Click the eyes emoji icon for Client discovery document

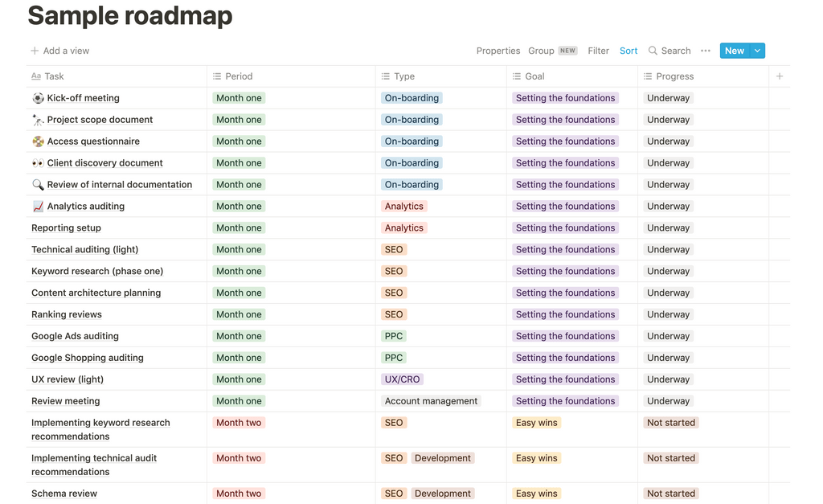(38, 162)
